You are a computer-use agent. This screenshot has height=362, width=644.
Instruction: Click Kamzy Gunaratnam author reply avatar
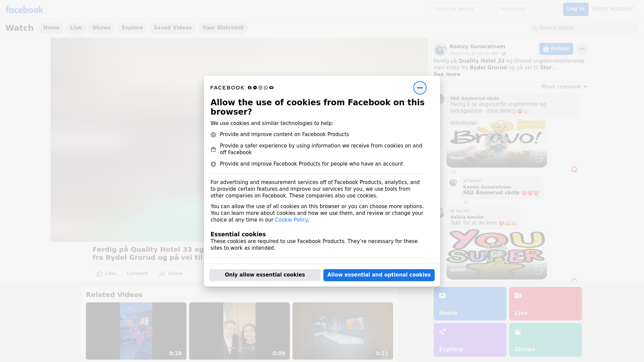[453, 183]
